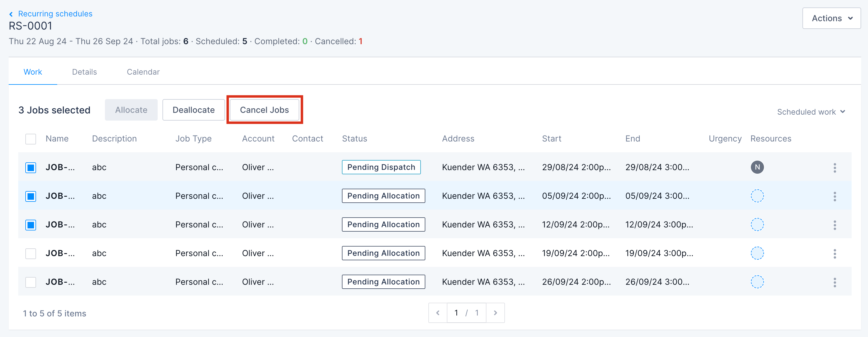
Task: Open kebab menu for 19/09/24 job row
Action: [x=835, y=254]
